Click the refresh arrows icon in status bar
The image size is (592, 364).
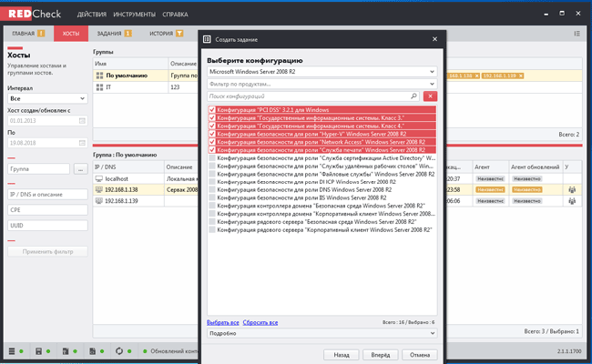pos(119,351)
